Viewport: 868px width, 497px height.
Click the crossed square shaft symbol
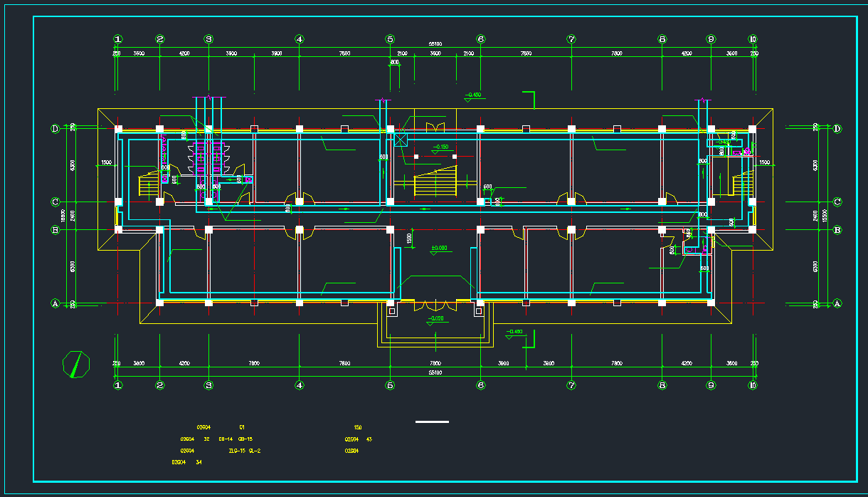[400, 140]
